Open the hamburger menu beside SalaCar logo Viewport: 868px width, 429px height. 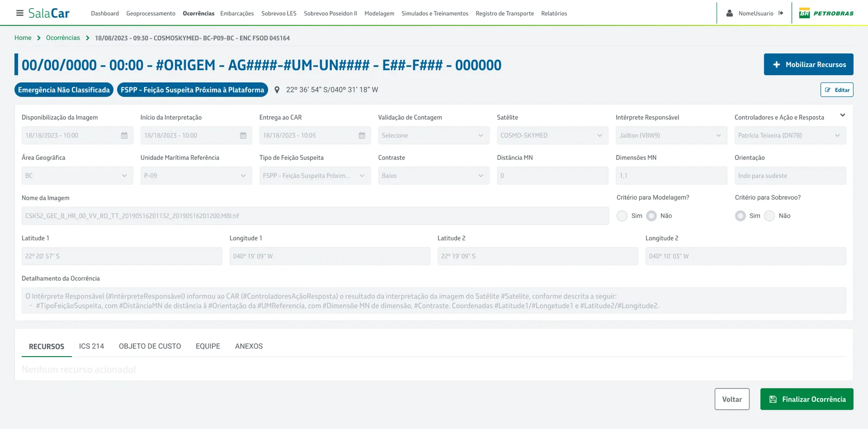(x=20, y=13)
